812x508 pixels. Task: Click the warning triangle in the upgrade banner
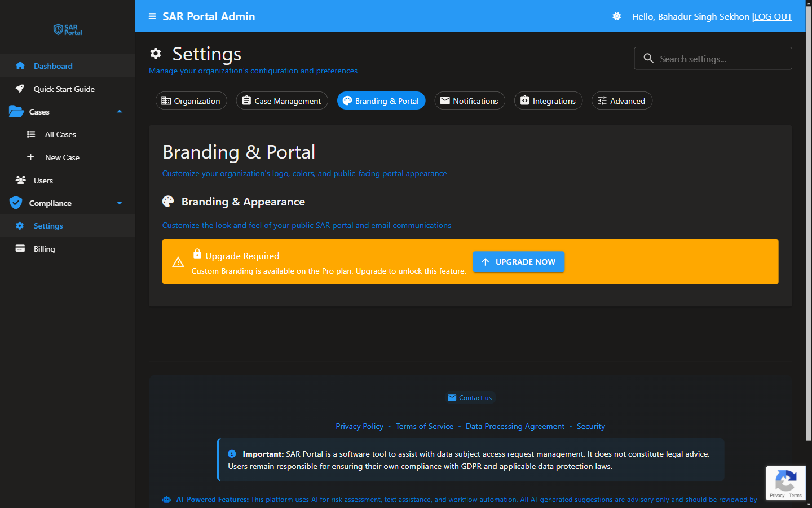(x=179, y=262)
